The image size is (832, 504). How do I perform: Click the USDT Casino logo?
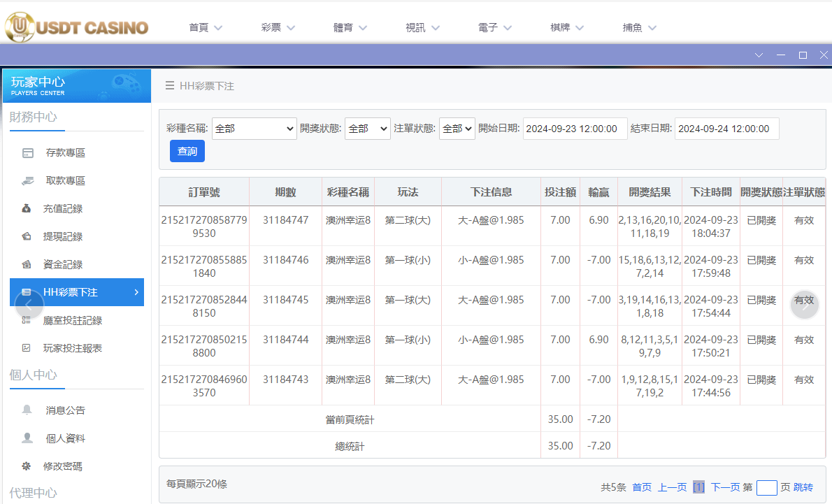(x=77, y=27)
